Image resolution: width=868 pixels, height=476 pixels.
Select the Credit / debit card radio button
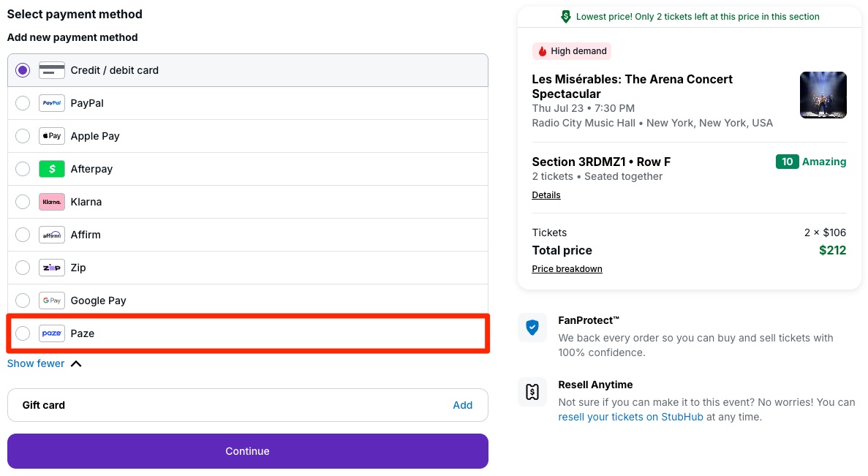pyautogui.click(x=23, y=70)
